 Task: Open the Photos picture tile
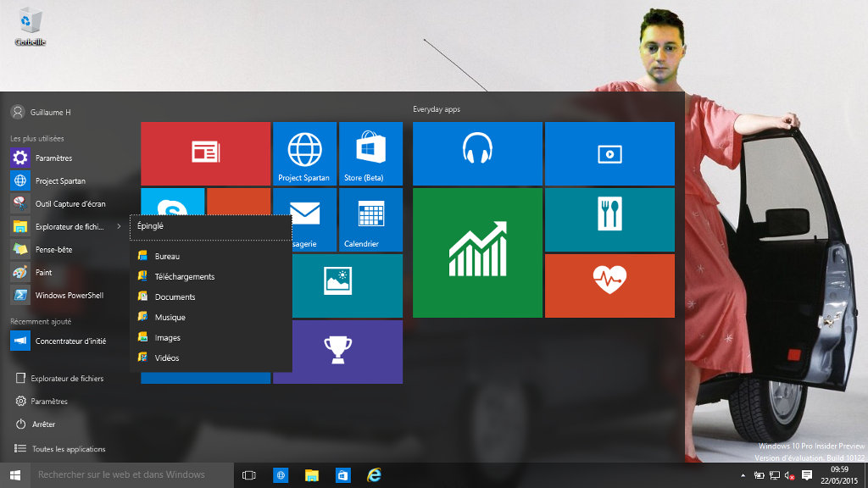pyautogui.click(x=347, y=286)
